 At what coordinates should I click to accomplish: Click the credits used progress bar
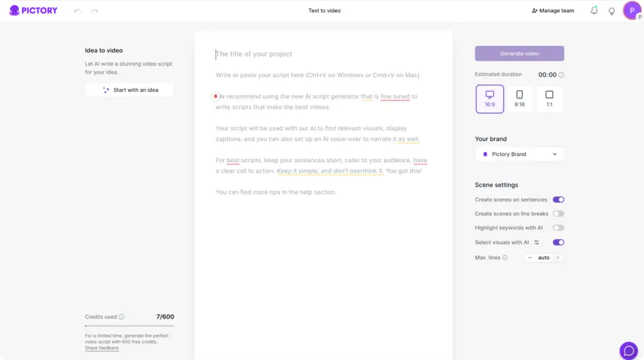tap(129, 326)
